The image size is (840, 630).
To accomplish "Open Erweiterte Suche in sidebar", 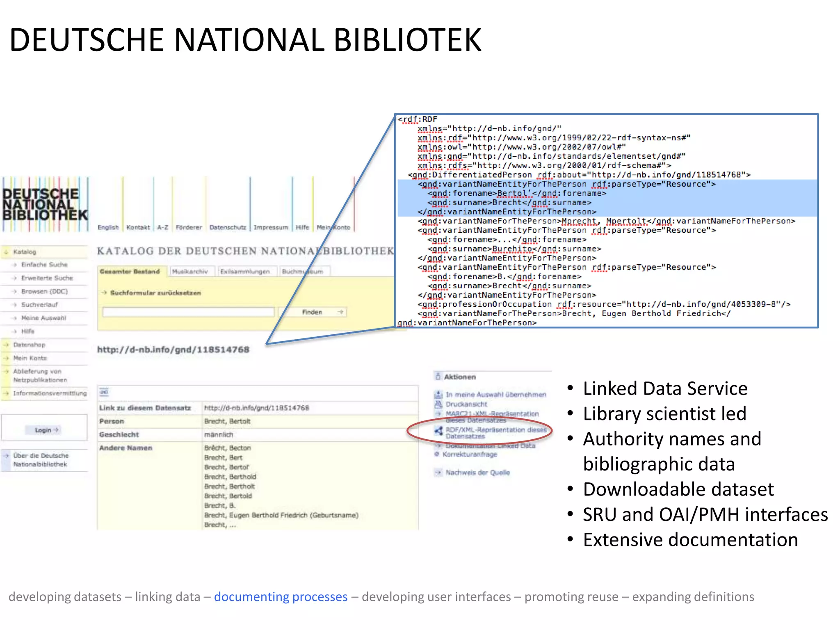I will click(47, 278).
